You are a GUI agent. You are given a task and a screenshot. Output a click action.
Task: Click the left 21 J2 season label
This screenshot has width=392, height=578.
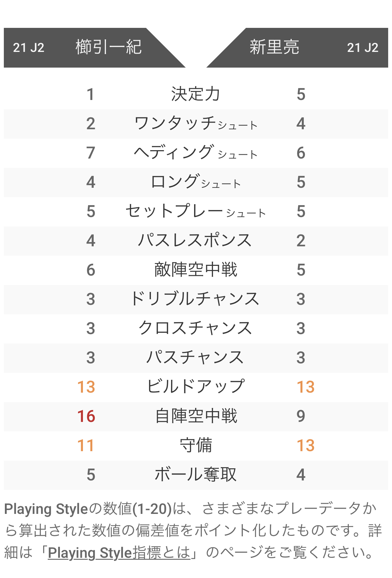(29, 48)
